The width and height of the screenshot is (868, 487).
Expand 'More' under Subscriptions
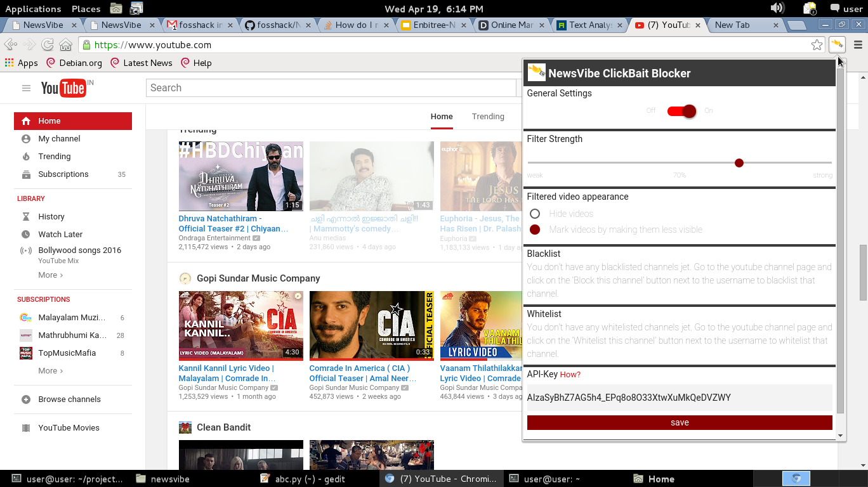[50, 371]
